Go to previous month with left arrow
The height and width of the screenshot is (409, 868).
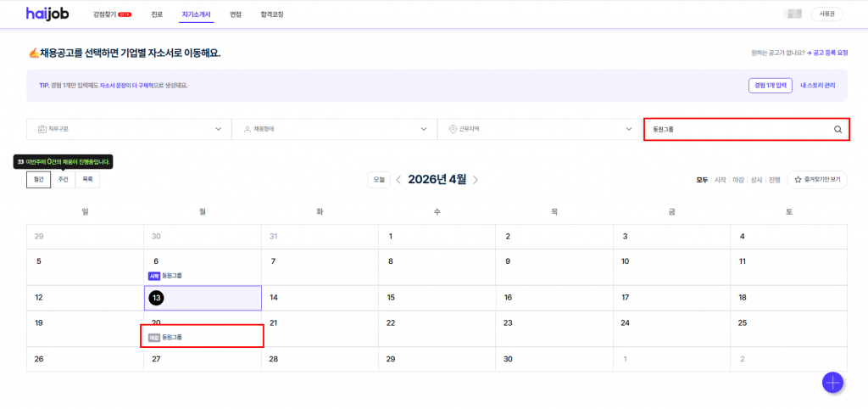pyautogui.click(x=398, y=180)
